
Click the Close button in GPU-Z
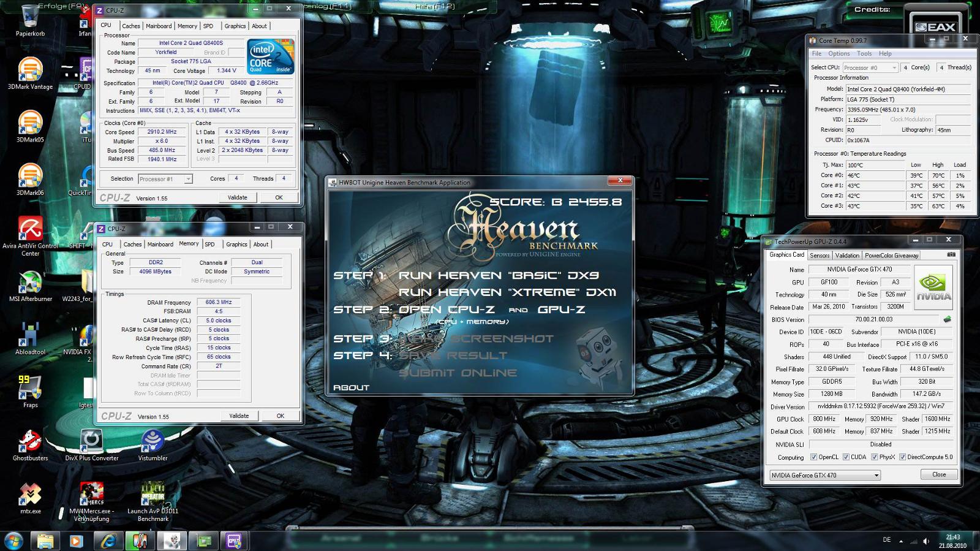(x=939, y=475)
